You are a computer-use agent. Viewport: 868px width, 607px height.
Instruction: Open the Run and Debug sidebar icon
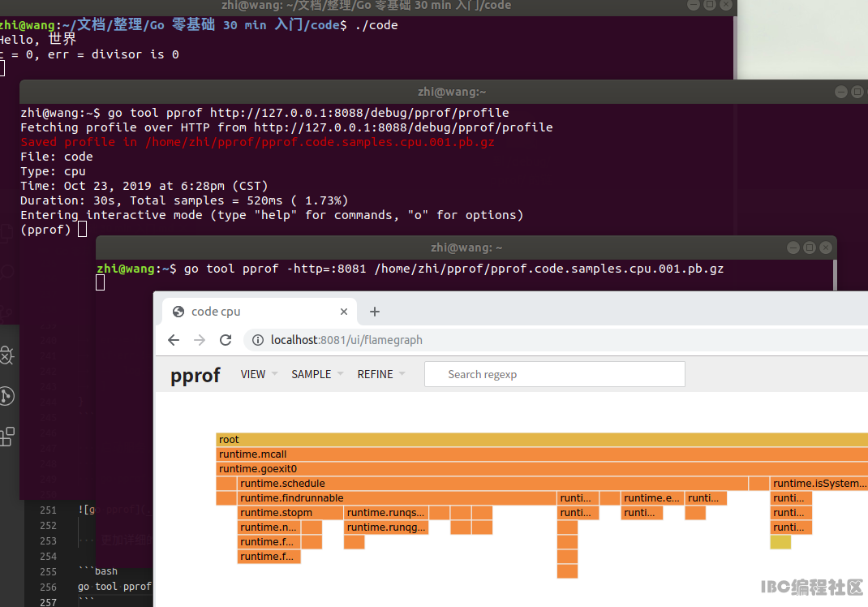pos(6,355)
